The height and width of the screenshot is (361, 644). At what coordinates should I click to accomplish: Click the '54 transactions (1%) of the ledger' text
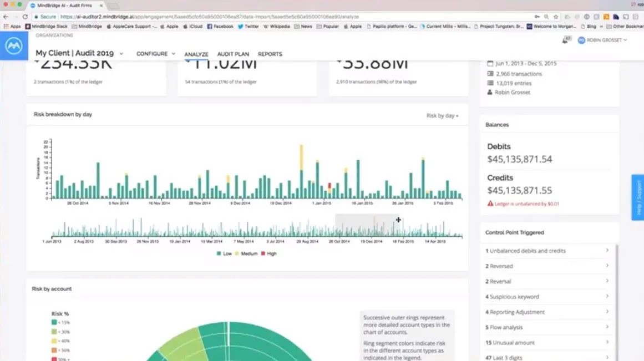pos(221,82)
